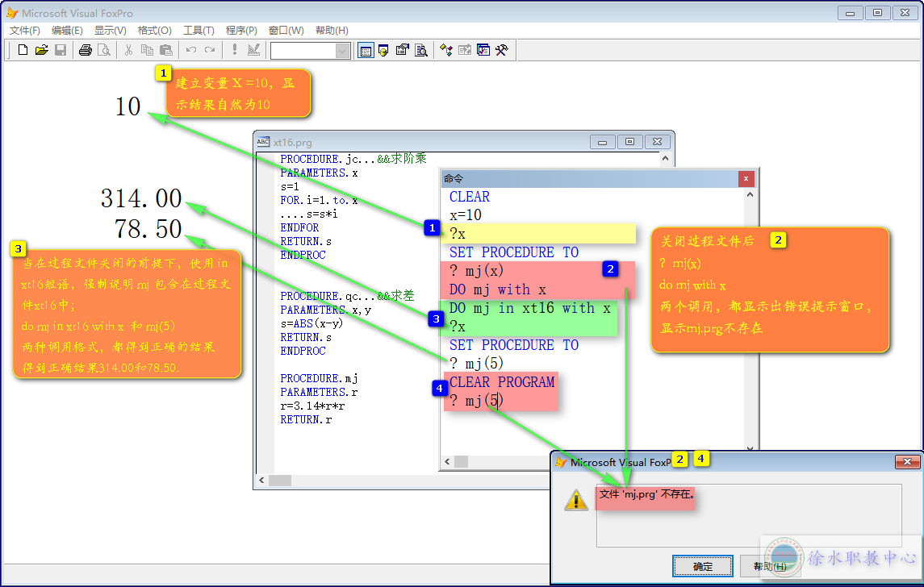Open the 显示(V) menu

pyautogui.click(x=111, y=31)
